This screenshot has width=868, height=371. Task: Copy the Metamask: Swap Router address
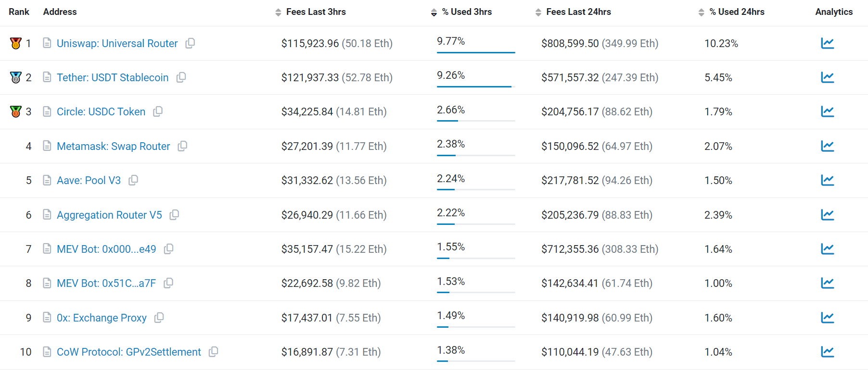(x=182, y=146)
